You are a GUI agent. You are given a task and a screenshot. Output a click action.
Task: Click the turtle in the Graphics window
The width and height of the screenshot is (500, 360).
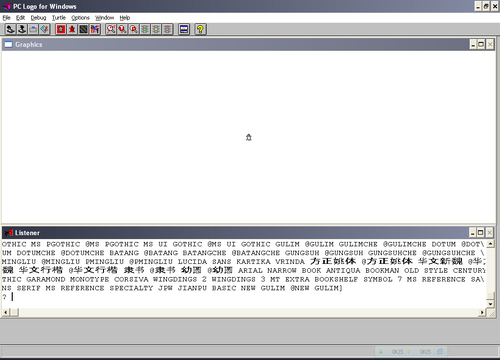[x=249, y=137]
